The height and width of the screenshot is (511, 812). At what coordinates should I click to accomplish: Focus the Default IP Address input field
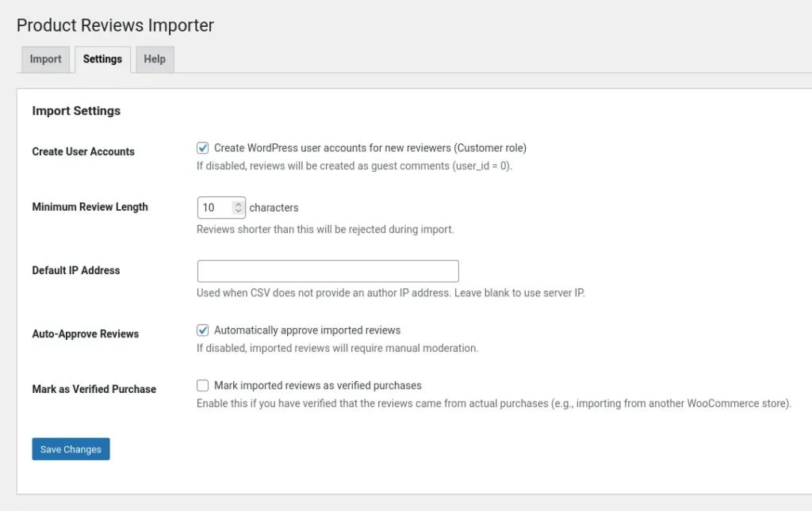[x=327, y=271]
